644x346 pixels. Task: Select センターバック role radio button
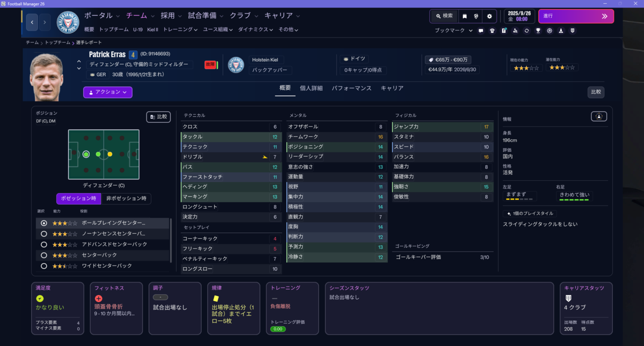[x=43, y=255]
